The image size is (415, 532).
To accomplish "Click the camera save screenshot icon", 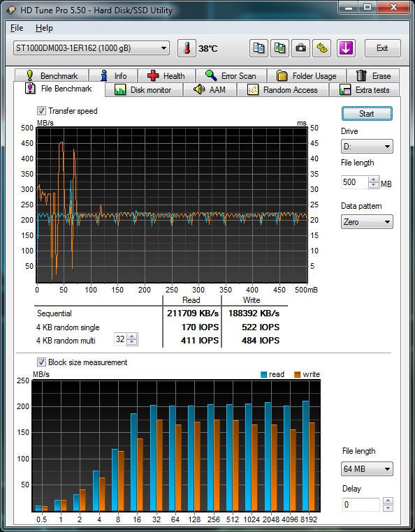I will coord(300,48).
